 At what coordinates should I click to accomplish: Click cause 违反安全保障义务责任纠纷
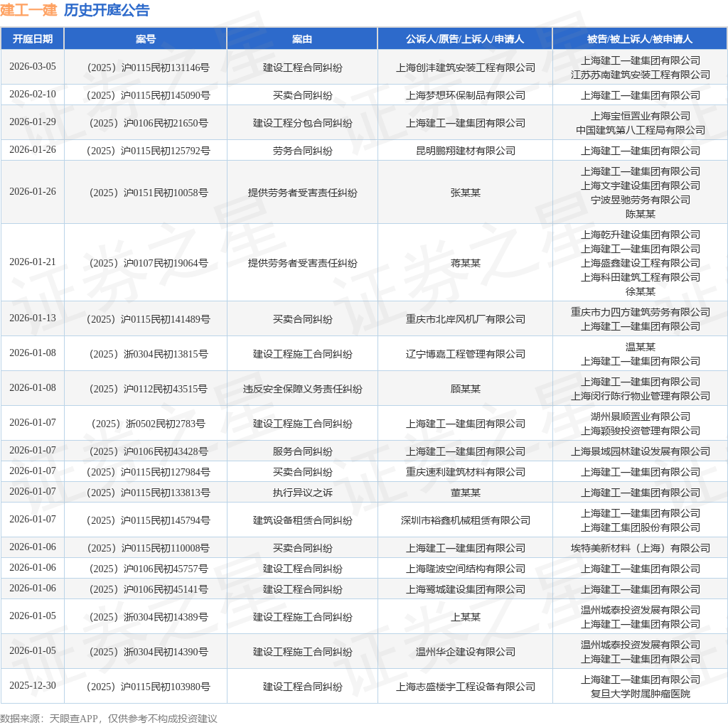[302, 390]
